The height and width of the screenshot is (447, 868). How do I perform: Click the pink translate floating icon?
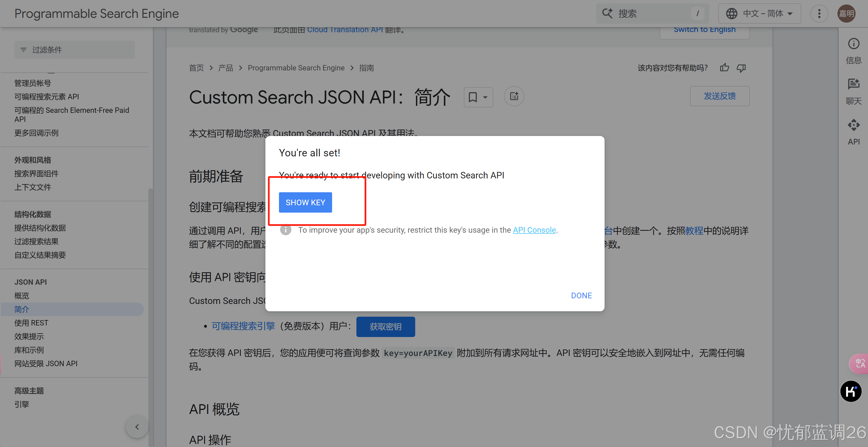tap(859, 363)
